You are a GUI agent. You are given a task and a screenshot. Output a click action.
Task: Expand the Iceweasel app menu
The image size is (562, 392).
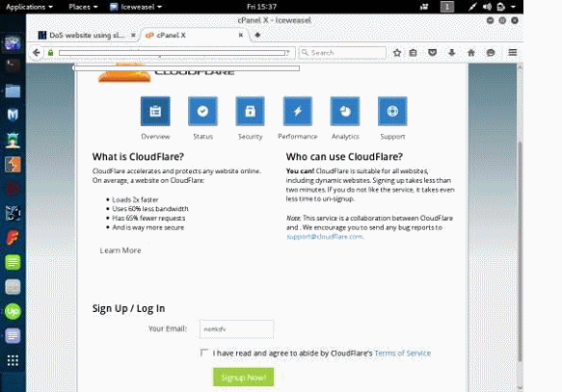point(136,7)
